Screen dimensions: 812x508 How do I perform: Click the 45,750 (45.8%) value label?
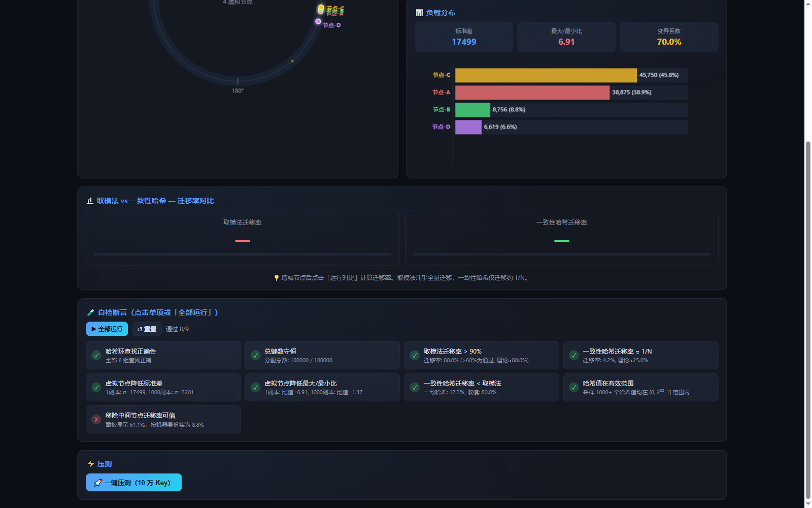pyautogui.click(x=659, y=75)
